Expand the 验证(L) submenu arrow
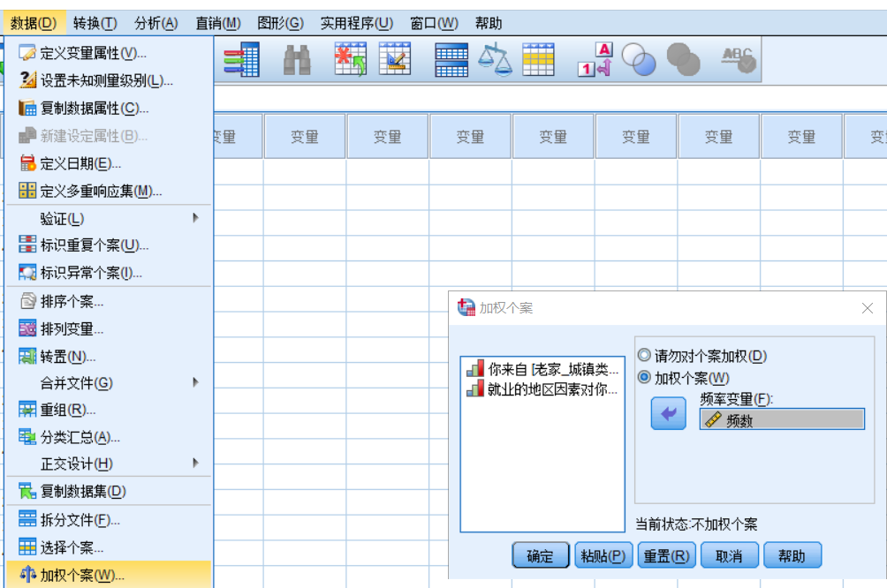 click(196, 218)
